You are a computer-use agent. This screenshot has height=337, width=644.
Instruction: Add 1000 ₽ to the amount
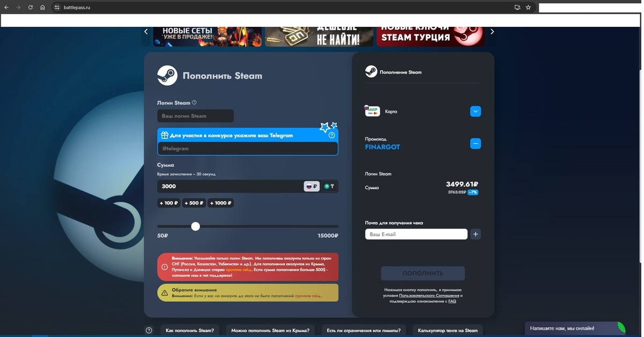coord(221,203)
